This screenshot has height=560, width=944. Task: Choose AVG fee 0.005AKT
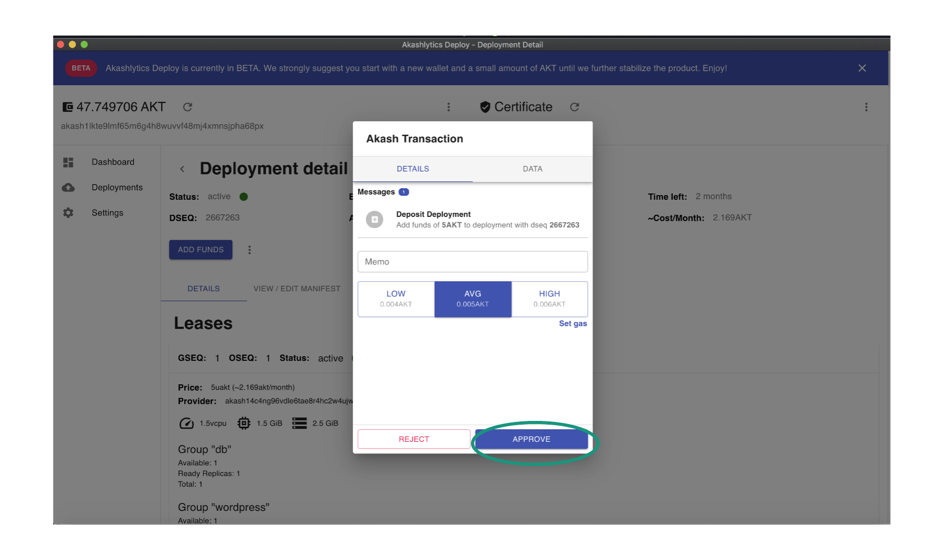point(473,299)
